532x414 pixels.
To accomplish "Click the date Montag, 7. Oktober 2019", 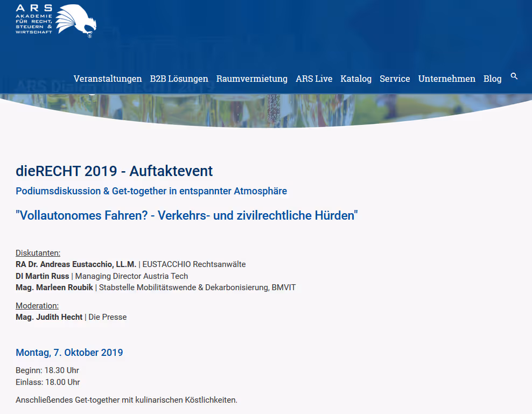I will pos(69,353).
